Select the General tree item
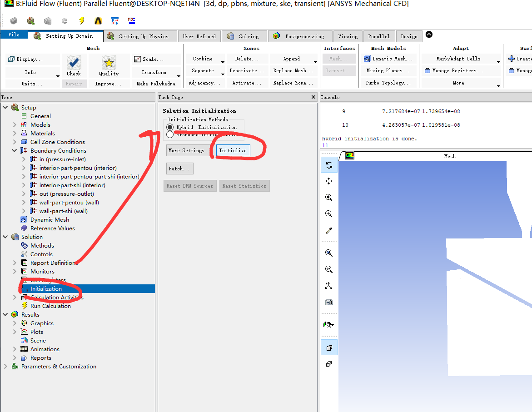The height and width of the screenshot is (412, 532). [x=40, y=116]
